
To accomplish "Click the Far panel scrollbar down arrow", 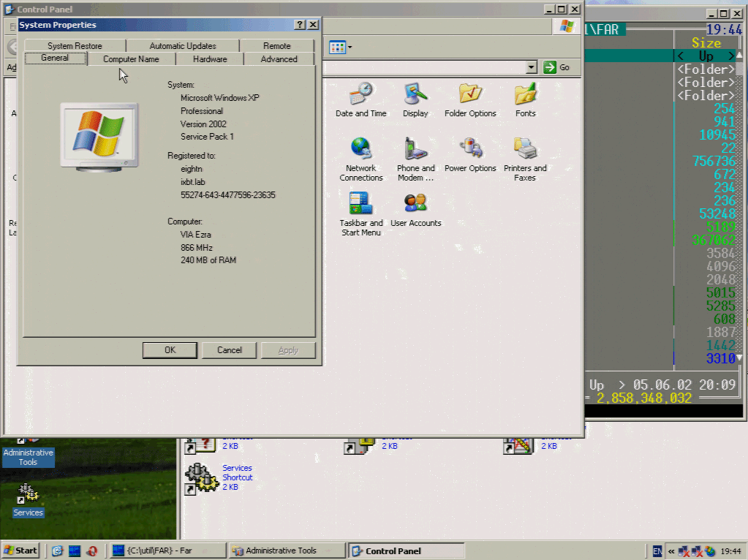I will click(x=740, y=357).
